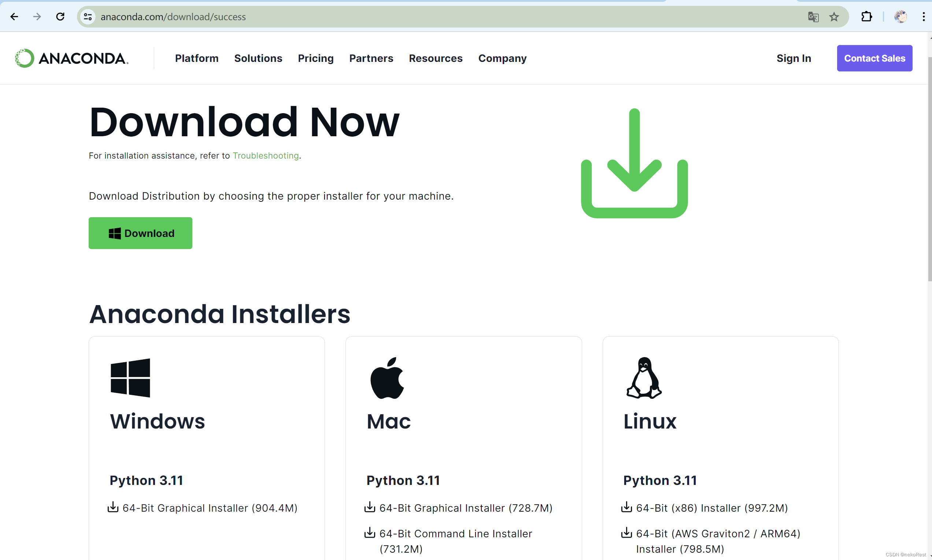Go back to the previous page
Image resolution: width=932 pixels, height=560 pixels.
point(14,16)
